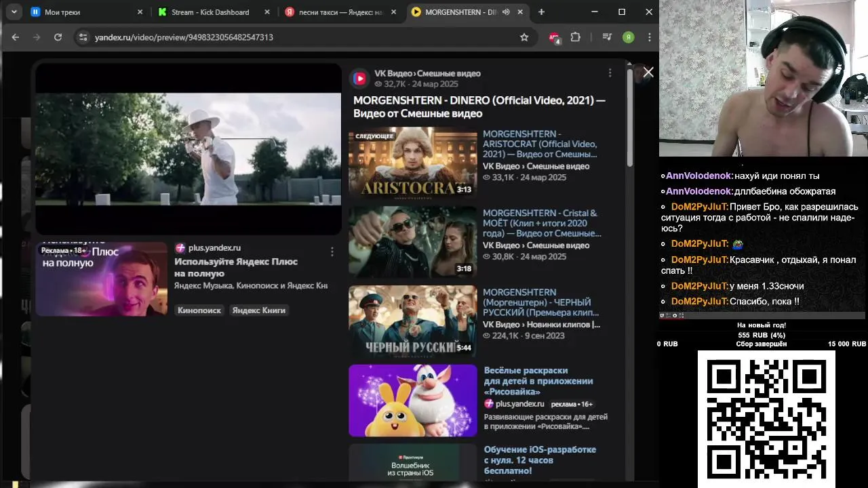The height and width of the screenshot is (488, 868).
Task: Open Обучение iOS-разработке link
Action: point(540,460)
